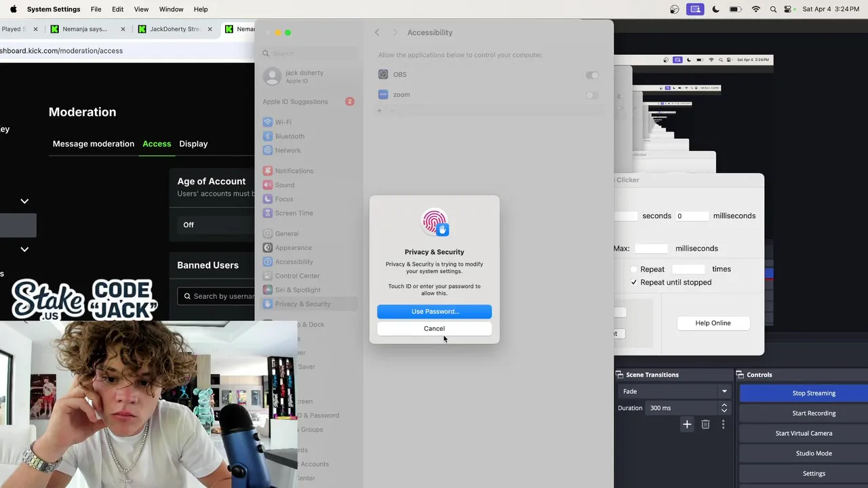Select Privacy & Security in Settings sidebar
868x488 pixels.
coord(309,304)
